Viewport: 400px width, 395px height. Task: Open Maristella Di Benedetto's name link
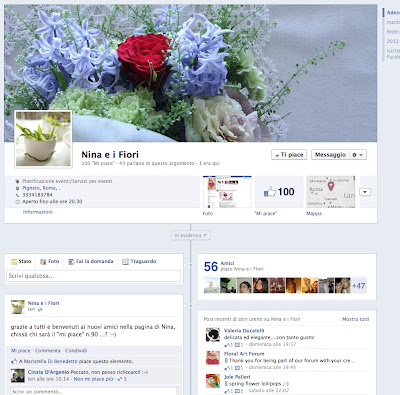click(51, 361)
